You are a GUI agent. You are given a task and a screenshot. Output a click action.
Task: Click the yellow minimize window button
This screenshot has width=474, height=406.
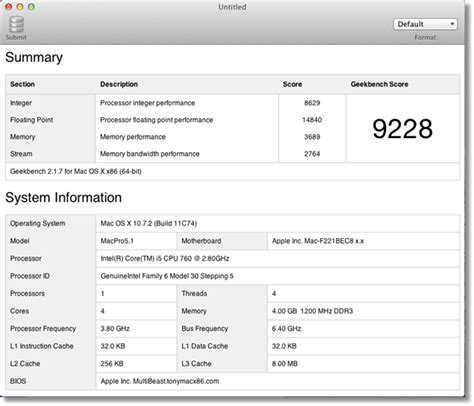pyautogui.click(x=20, y=7)
